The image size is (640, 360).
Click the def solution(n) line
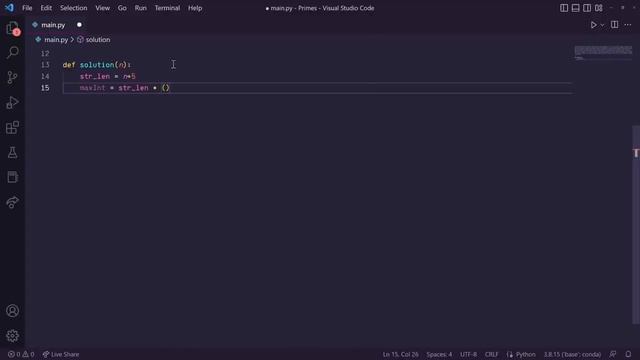(x=97, y=65)
